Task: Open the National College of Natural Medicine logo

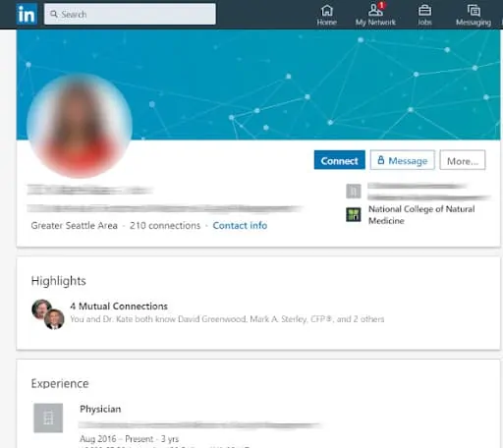Action: [x=354, y=214]
